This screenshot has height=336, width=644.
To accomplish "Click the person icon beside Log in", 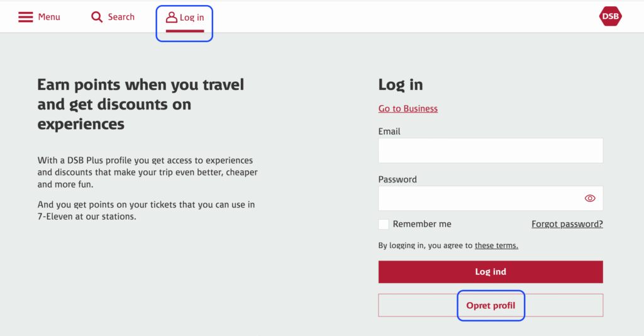I will pos(171,17).
